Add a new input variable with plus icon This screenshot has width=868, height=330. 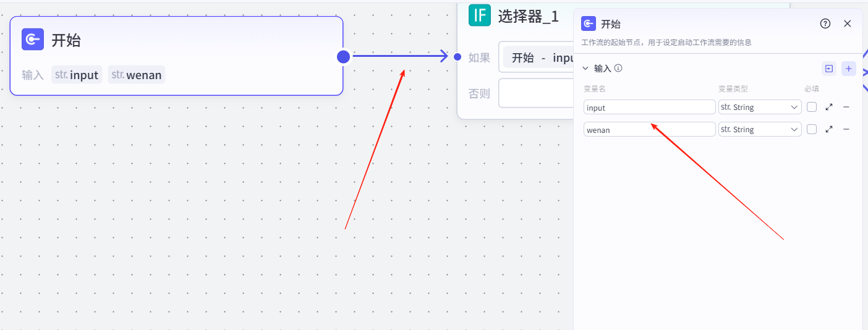tap(849, 69)
